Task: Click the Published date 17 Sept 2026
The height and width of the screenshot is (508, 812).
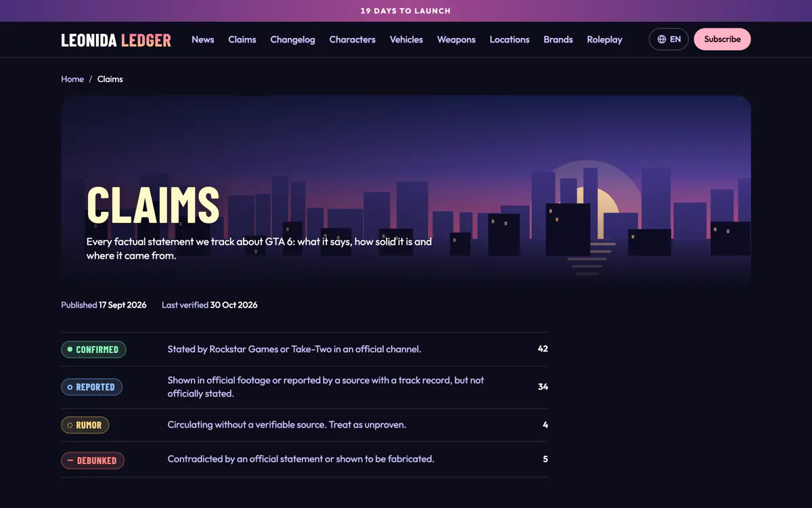Action: click(x=122, y=305)
